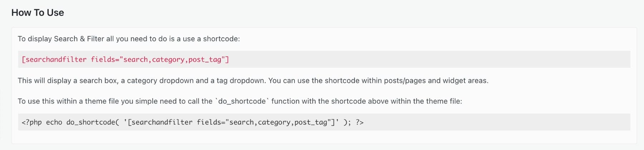Click the "echo" keyword in the PHP snippet

[x=54, y=122]
